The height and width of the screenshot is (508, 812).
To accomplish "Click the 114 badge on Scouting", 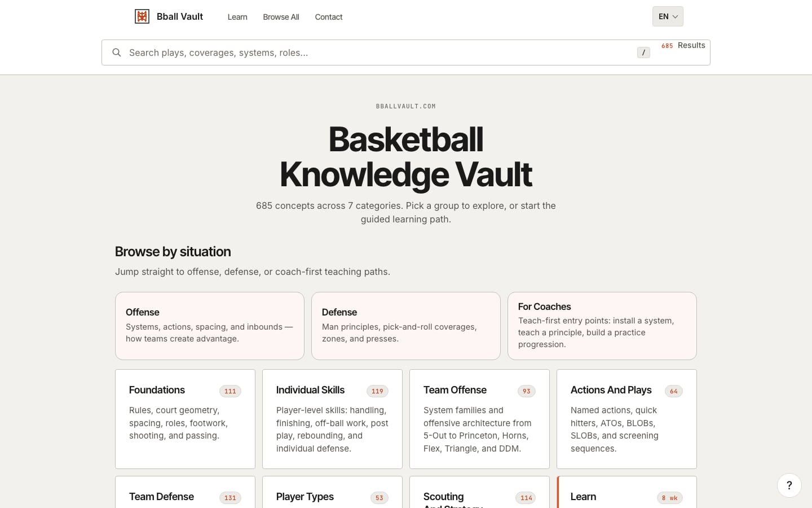I will coord(526,498).
